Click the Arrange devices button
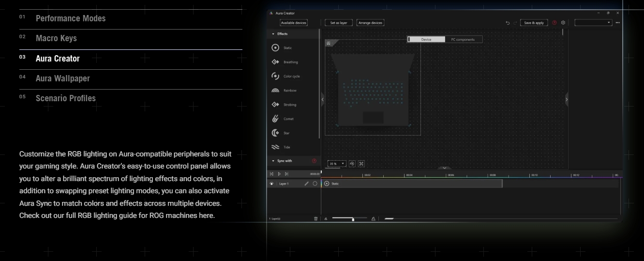 pos(370,23)
